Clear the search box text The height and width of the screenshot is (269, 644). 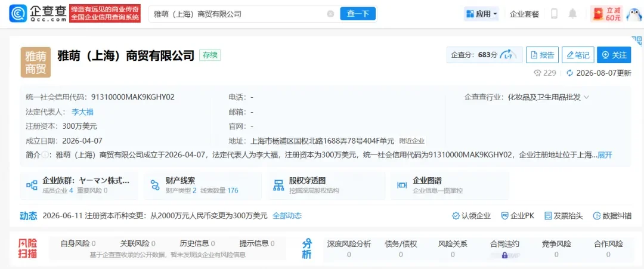330,14
